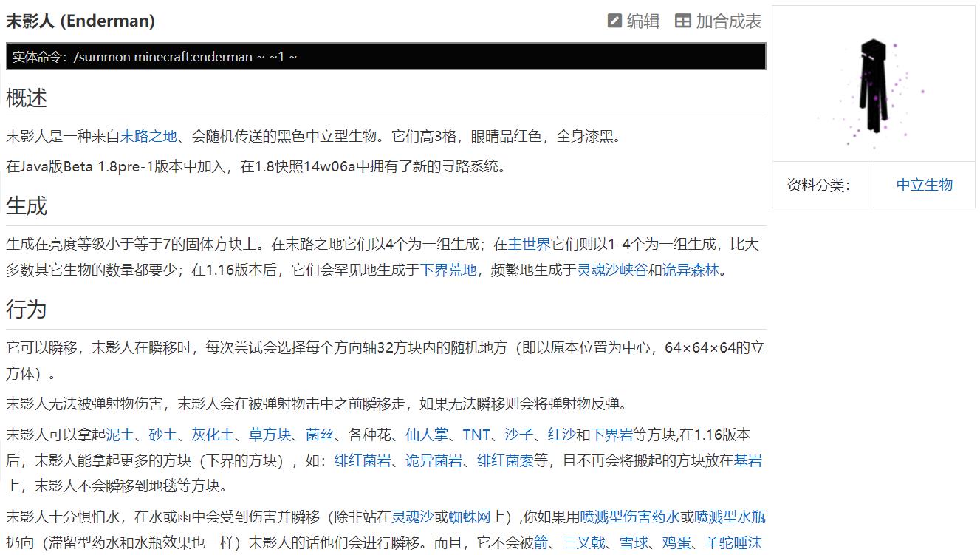Click the 资料分类 label cell
The height and width of the screenshot is (555, 980).
823,185
